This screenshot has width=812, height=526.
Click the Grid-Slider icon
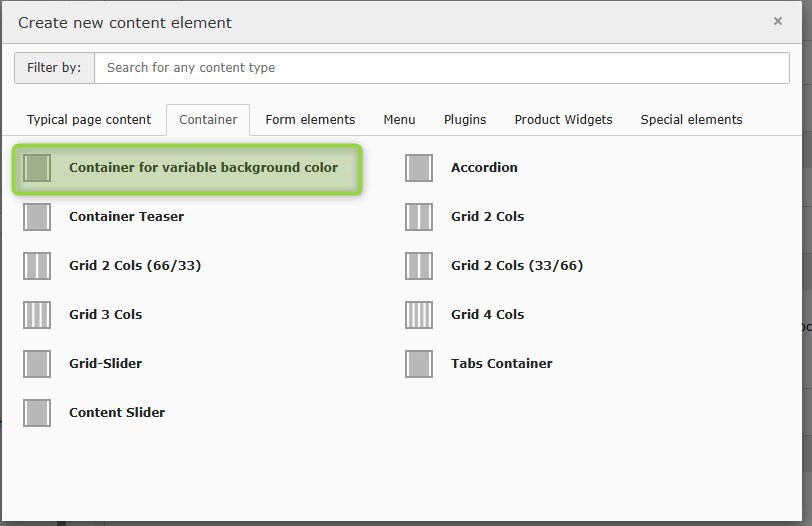[37, 364]
